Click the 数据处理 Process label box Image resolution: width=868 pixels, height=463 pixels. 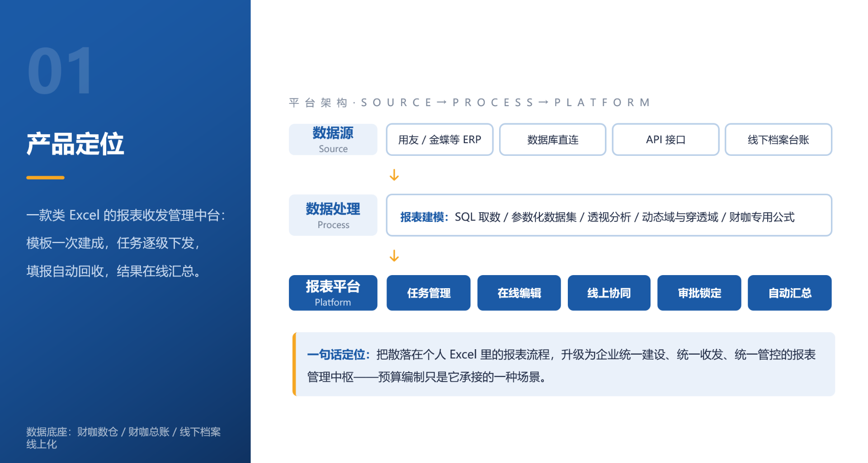[x=333, y=215]
